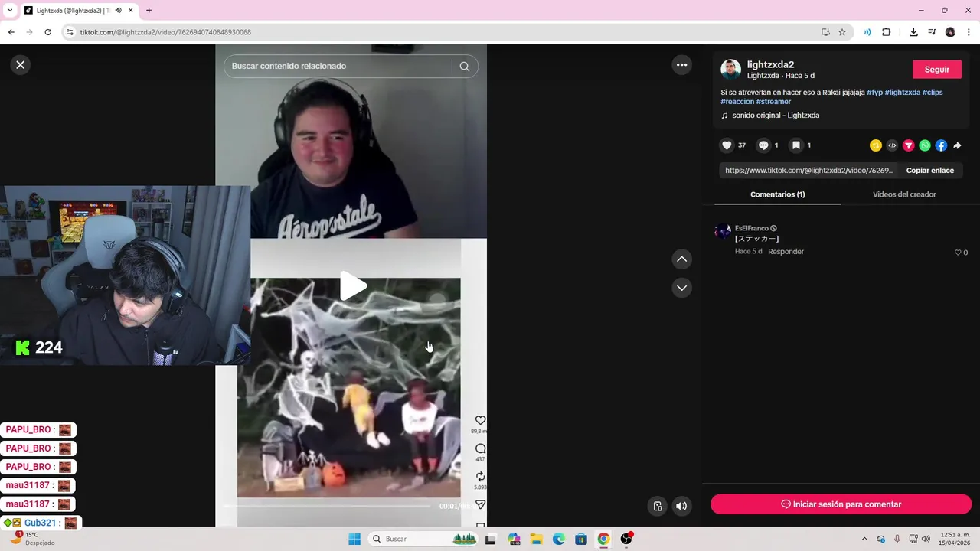Open the Windows Start menu
This screenshot has height=551, width=980.
click(354, 539)
